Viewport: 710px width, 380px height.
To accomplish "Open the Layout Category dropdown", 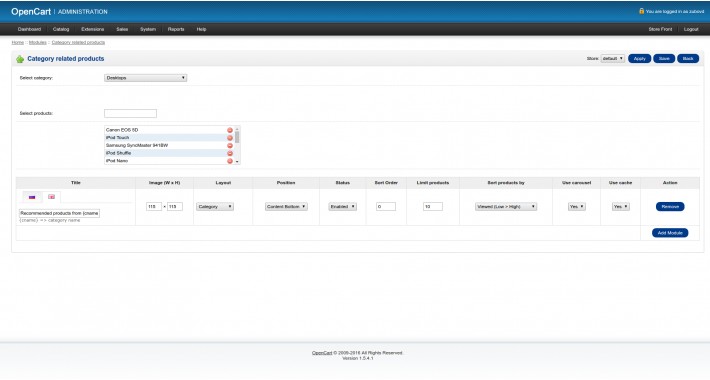I will coord(215,207).
